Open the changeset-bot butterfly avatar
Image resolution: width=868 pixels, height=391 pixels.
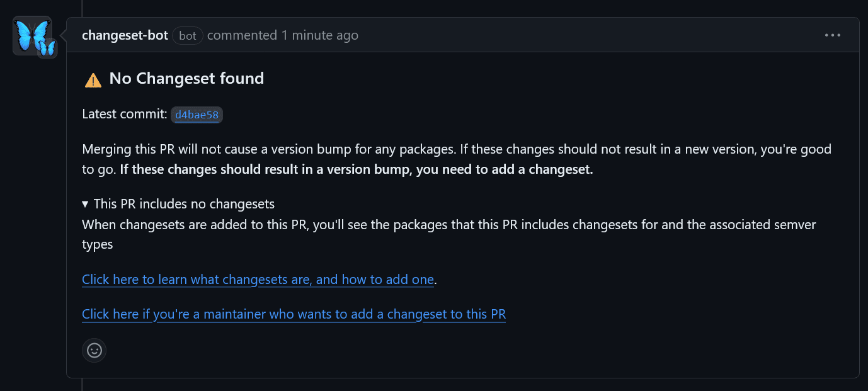coord(31,35)
